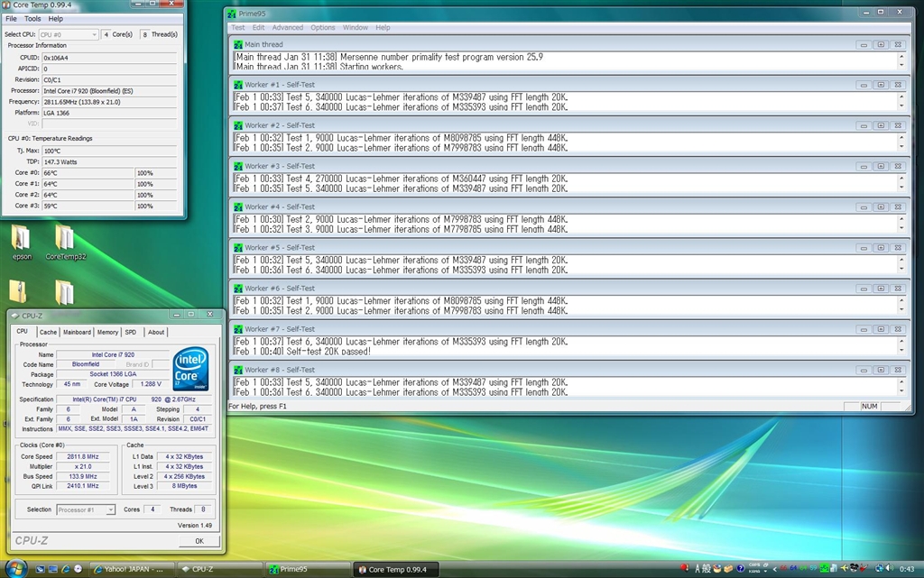Expand the Select CPU dropdown in Core Temp
This screenshot has height=578, width=924.
tap(94, 34)
